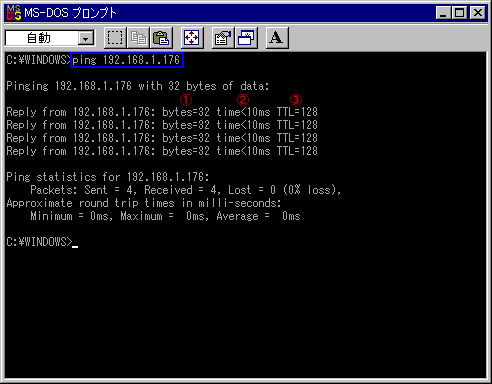
Task: Close the MS-DOS prompt window
Action: [x=478, y=13]
